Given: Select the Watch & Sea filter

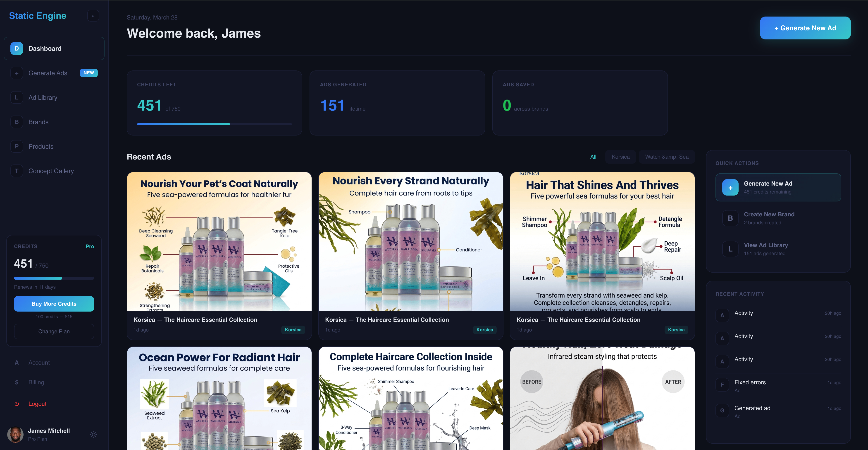Looking at the screenshot, I should coord(667,157).
